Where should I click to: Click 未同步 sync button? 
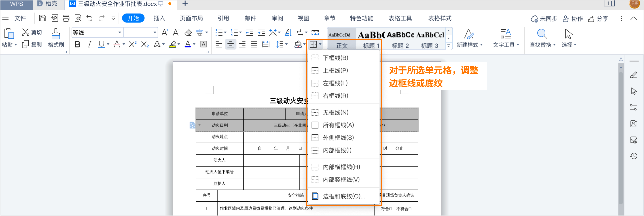click(544, 19)
